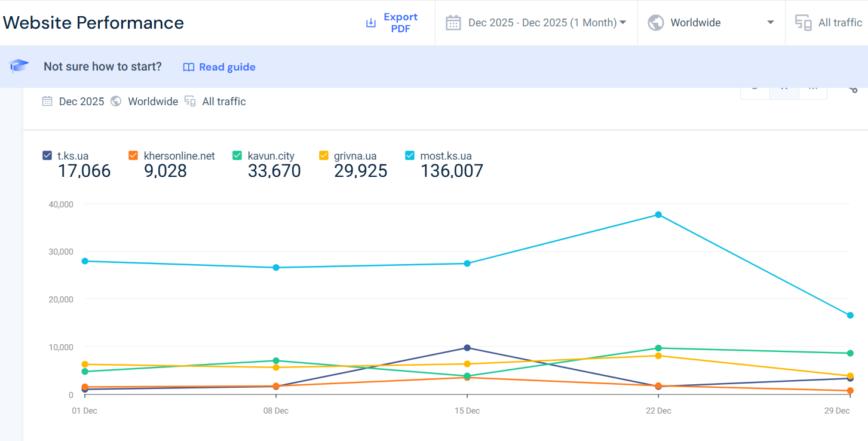Open the Read guide link
Screen dimensions: 868x441
[227, 67]
